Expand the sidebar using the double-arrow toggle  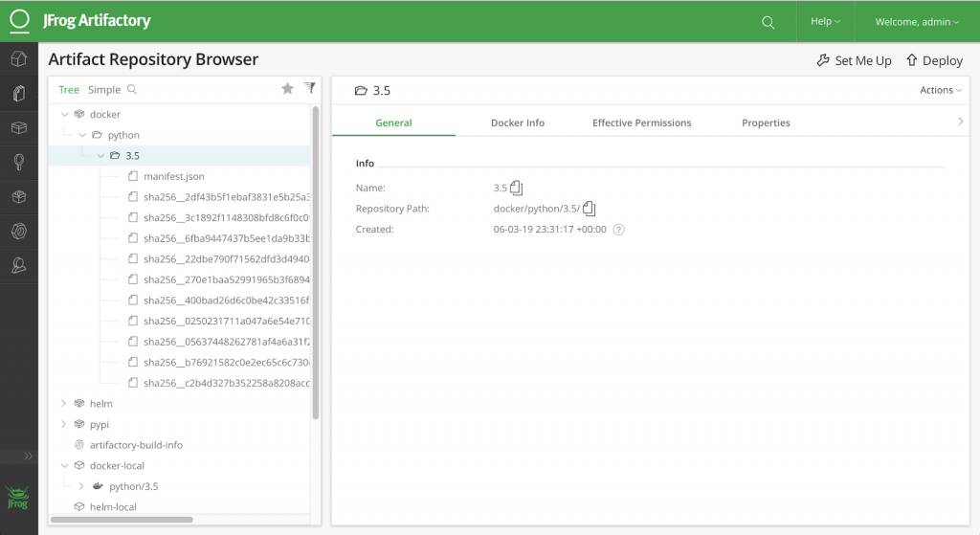[28, 456]
